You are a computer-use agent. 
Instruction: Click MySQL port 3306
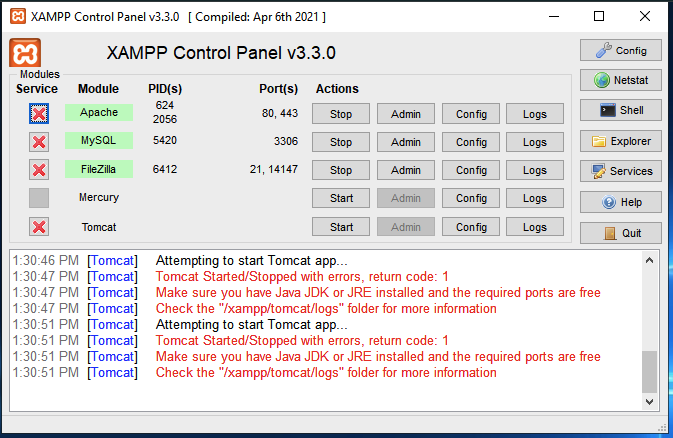[286, 141]
